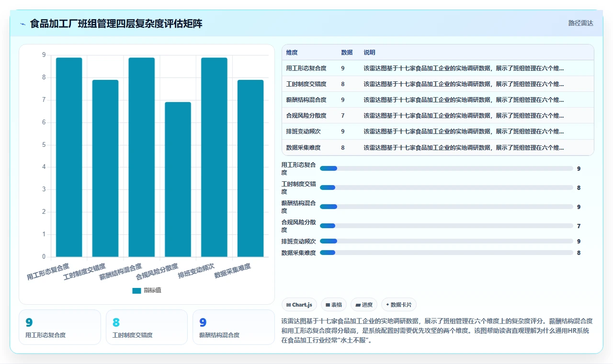Select the 数据采集难度 table row

(438, 147)
